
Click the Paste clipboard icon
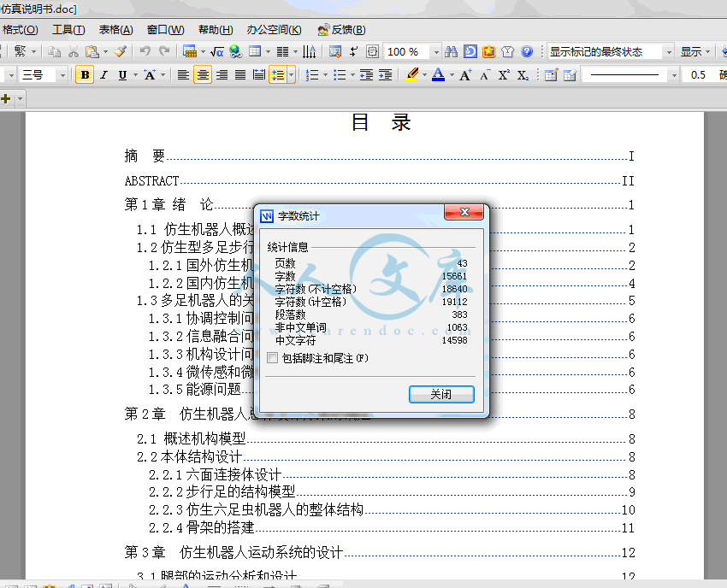click(92, 51)
